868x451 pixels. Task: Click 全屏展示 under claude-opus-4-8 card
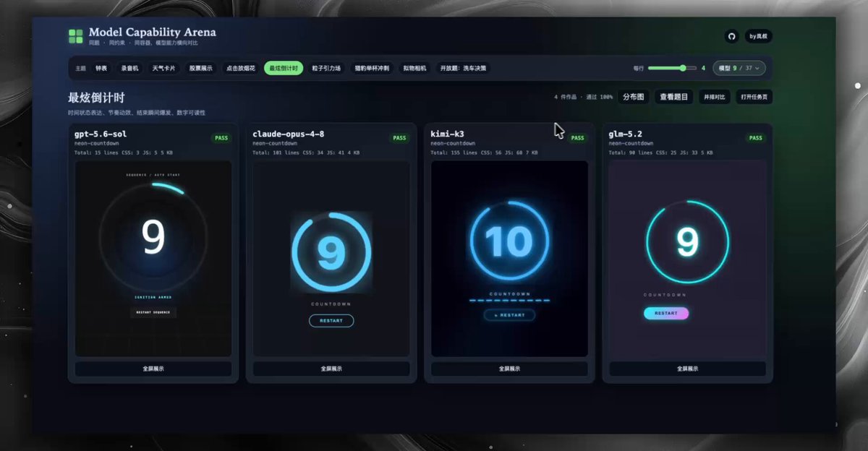(x=331, y=369)
